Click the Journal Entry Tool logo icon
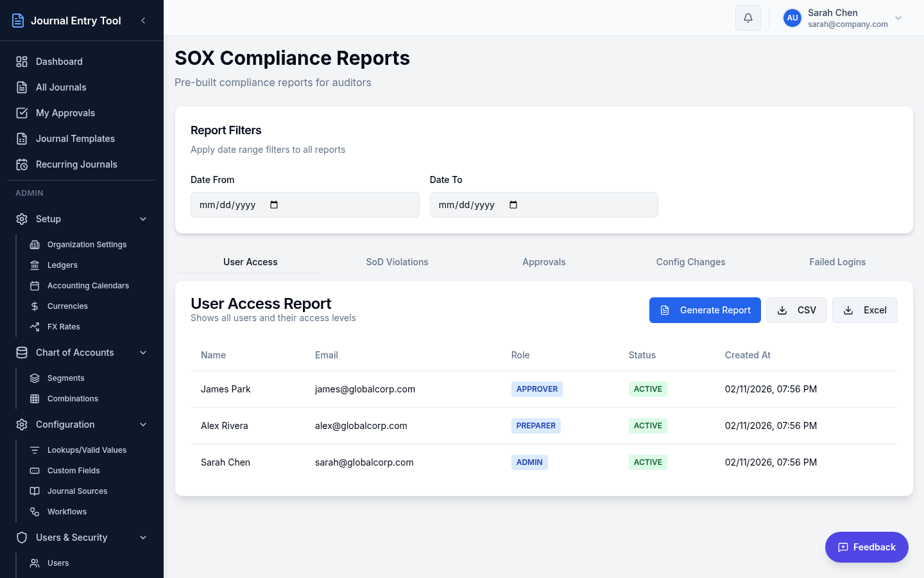 click(x=18, y=20)
